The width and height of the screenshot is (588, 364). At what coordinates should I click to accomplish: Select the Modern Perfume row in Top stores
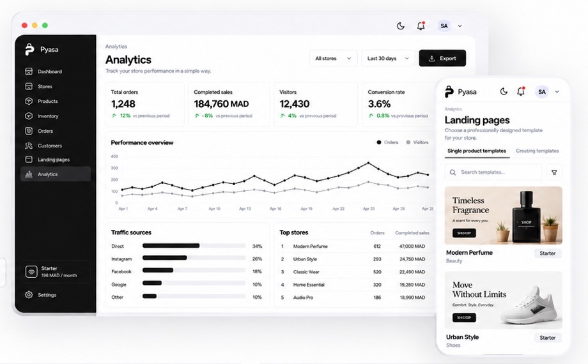coord(354,246)
